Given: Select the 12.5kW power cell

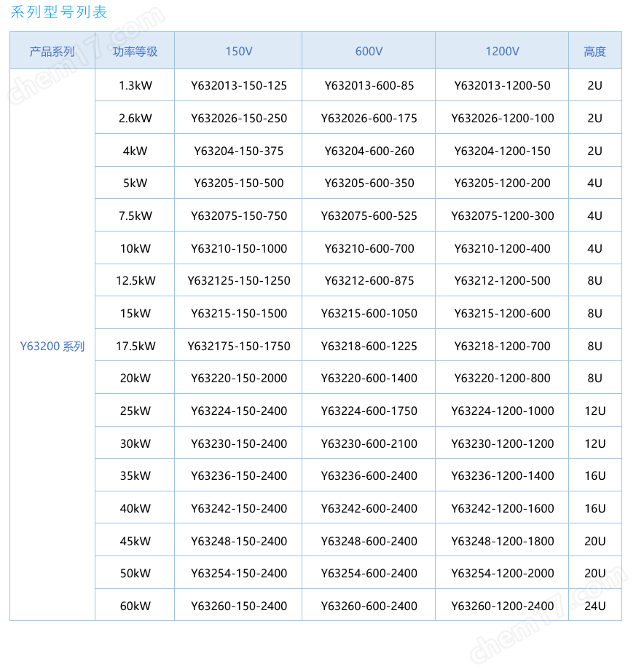Looking at the screenshot, I should click(135, 280).
